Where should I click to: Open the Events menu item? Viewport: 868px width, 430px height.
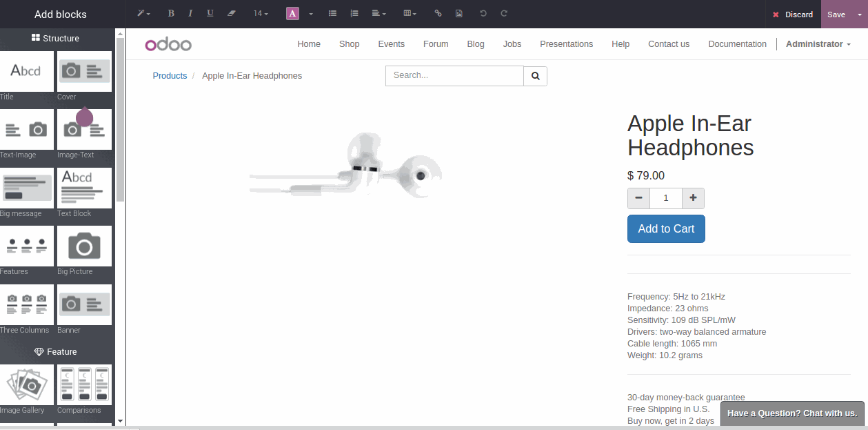tap(392, 44)
